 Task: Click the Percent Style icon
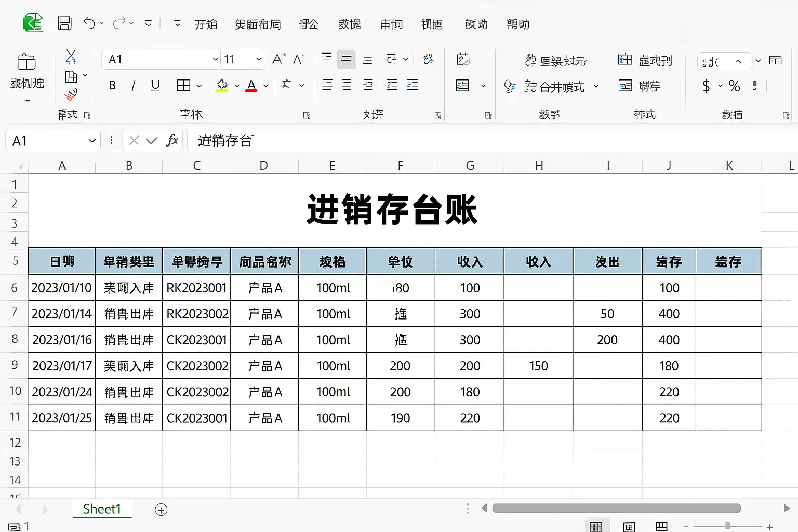(x=734, y=86)
